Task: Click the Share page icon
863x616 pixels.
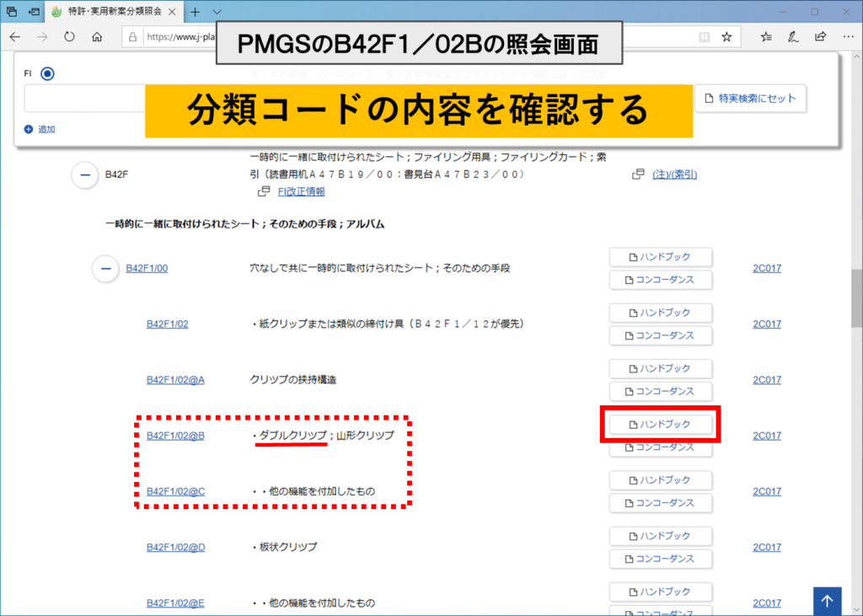Action: pos(820,37)
